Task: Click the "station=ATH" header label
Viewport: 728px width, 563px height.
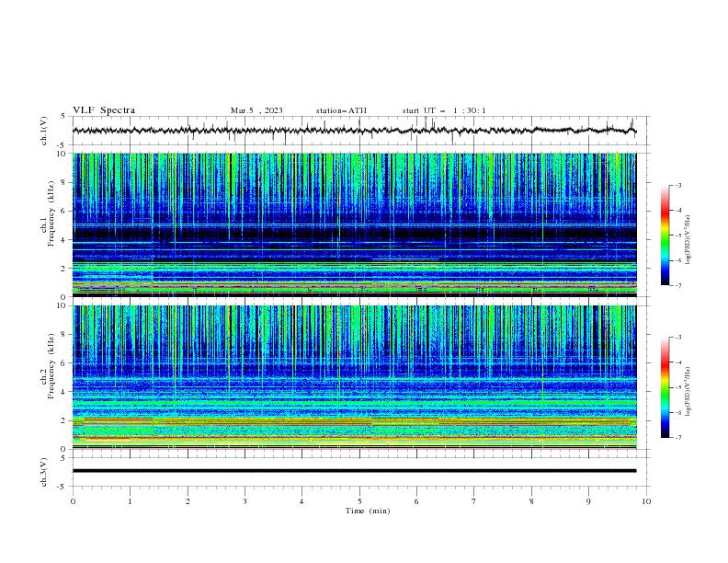Action: (x=341, y=110)
